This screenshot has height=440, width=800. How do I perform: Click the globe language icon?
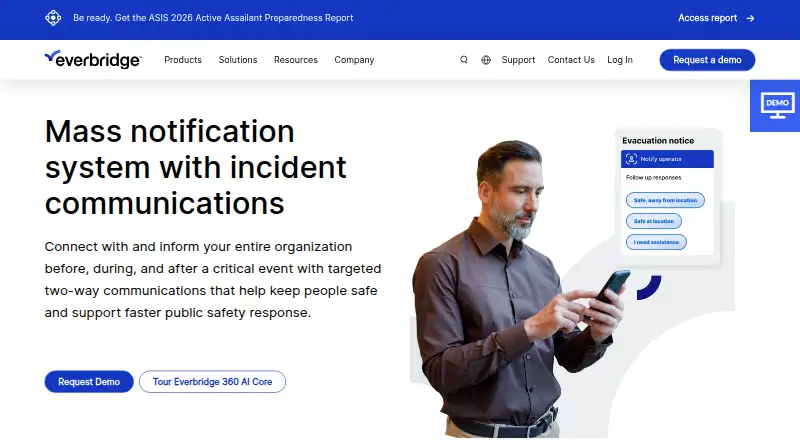(486, 60)
